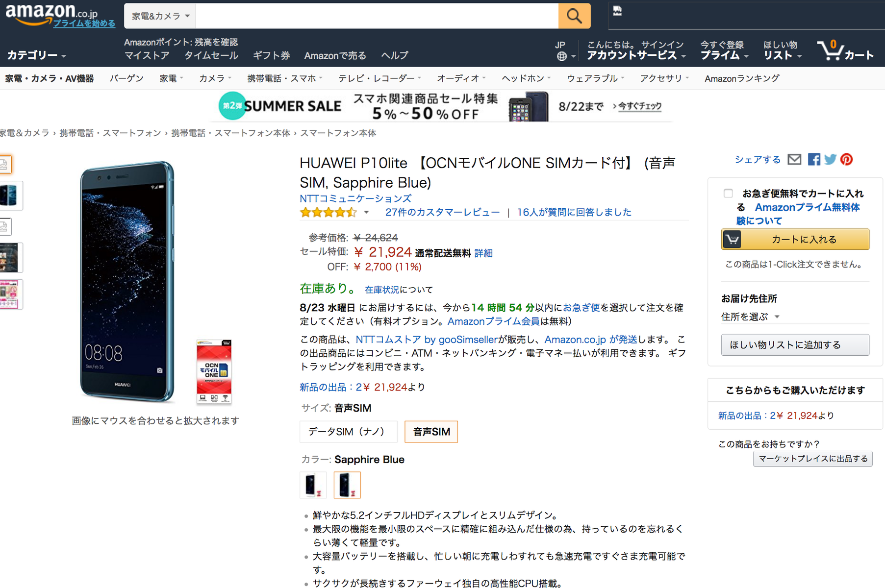Share the product on Pinterest
The width and height of the screenshot is (885, 588).
847,159
